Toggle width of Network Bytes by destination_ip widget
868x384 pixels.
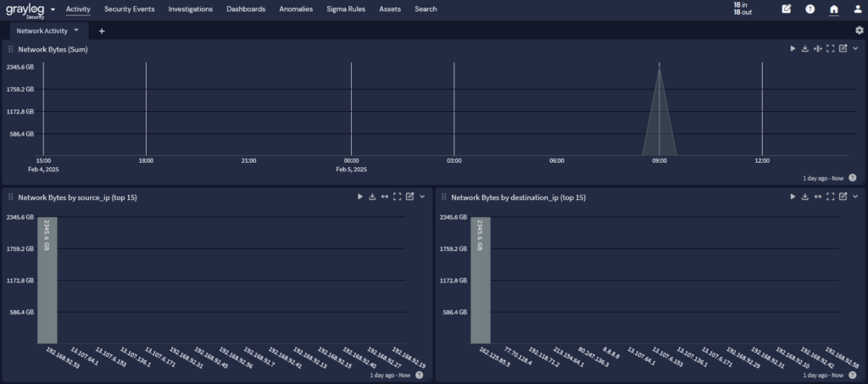pos(818,197)
